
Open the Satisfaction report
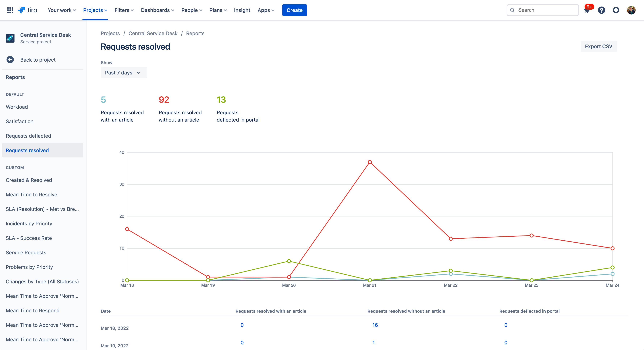tap(19, 121)
